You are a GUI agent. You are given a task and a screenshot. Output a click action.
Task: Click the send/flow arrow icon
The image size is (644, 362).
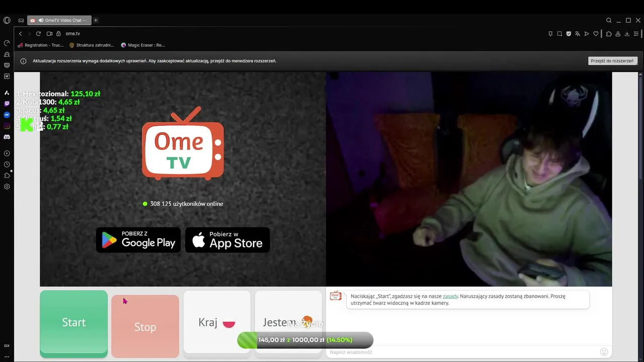[587, 34]
